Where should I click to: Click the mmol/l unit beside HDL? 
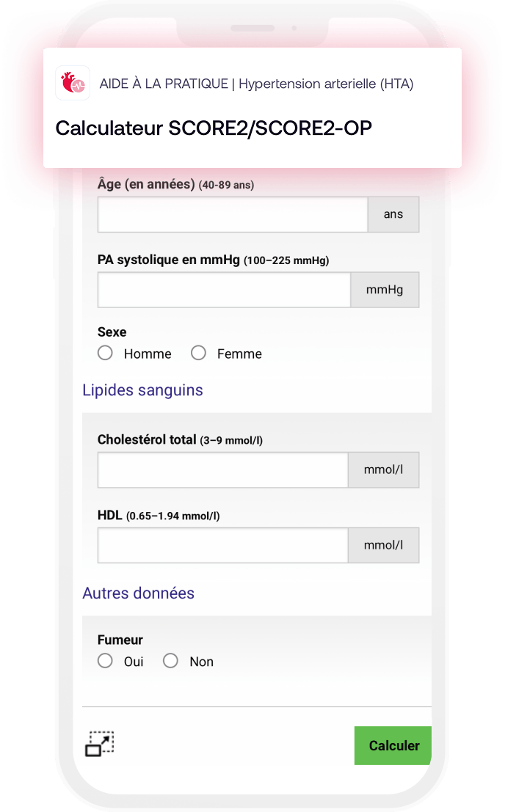click(384, 545)
